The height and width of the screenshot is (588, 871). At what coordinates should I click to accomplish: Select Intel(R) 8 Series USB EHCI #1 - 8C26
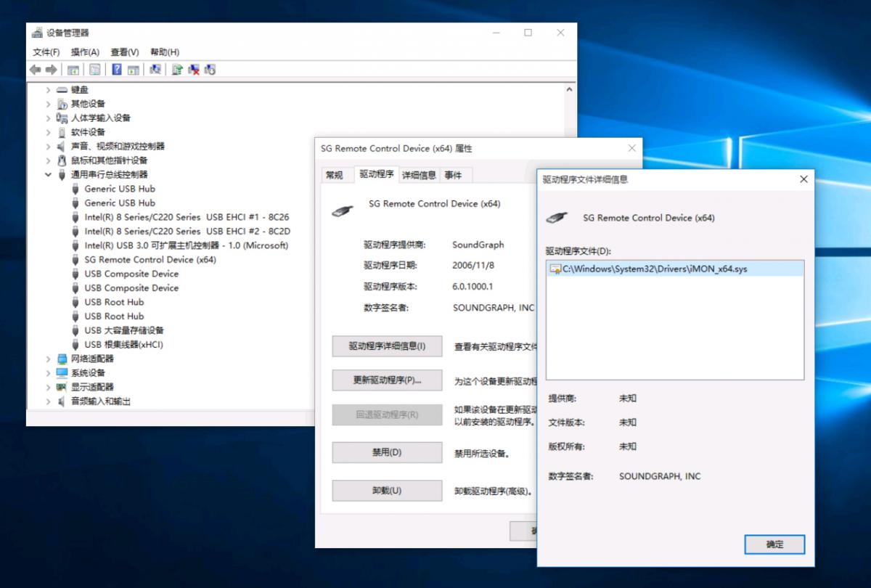pos(187,217)
